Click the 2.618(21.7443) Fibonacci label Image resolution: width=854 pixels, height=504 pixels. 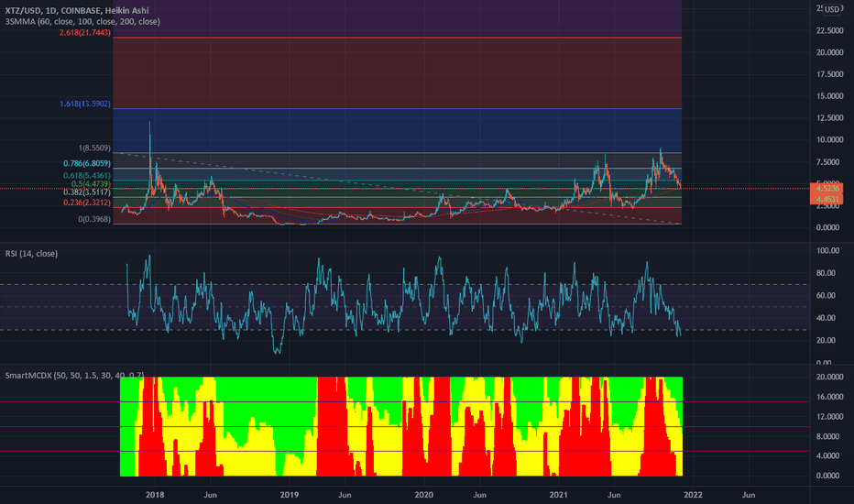[x=85, y=33]
